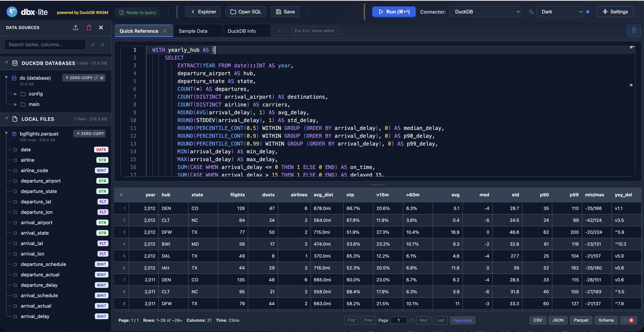Image resolution: width=644 pixels, height=332 pixels.
Task: Open the Connector DuckDB dropdown
Action: (x=485, y=12)
